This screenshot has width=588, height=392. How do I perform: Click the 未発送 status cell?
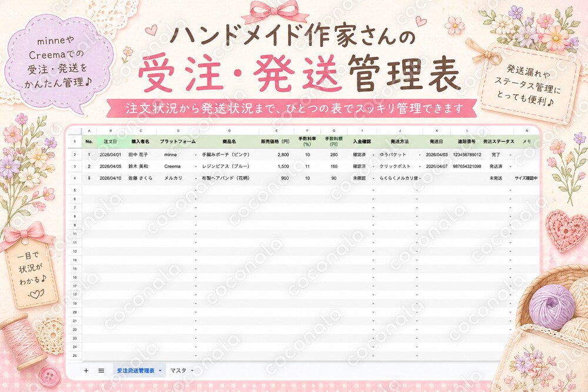tap(496, 179)
